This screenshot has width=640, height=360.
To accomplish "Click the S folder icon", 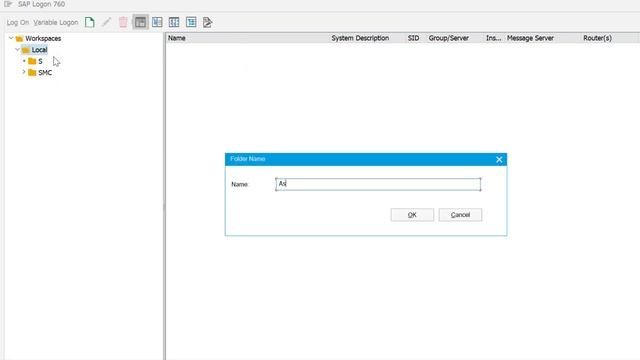I will coord(32,61).
